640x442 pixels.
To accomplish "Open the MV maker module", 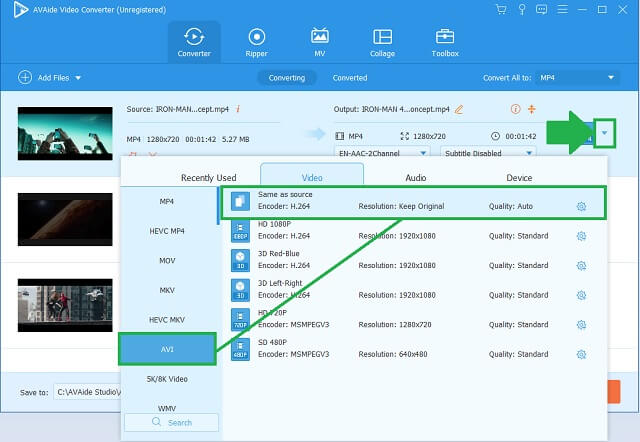I will point(320,42).
